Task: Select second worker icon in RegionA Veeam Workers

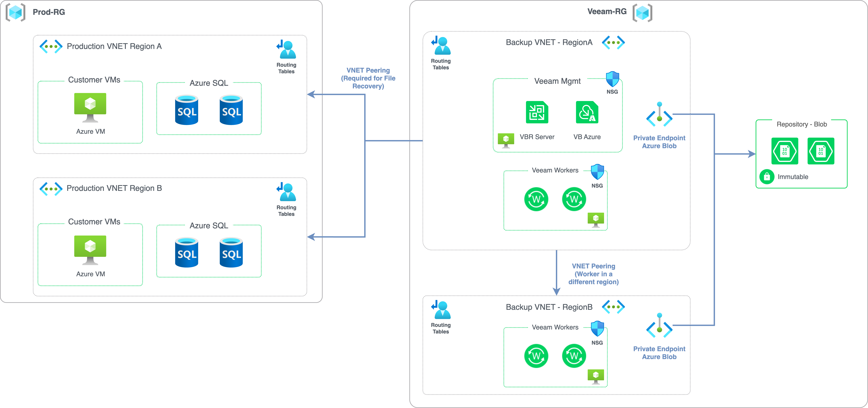Action: tap(574, 199)
